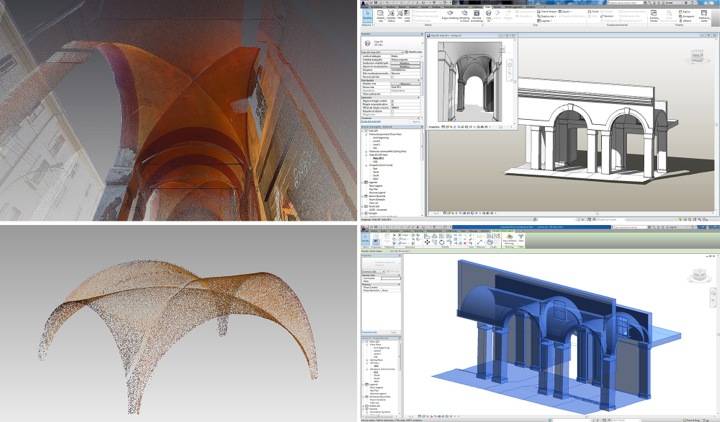Click the 3D View icon in upper ribbon
This screenshot has height=422, width=720.
tap(489, 14)
